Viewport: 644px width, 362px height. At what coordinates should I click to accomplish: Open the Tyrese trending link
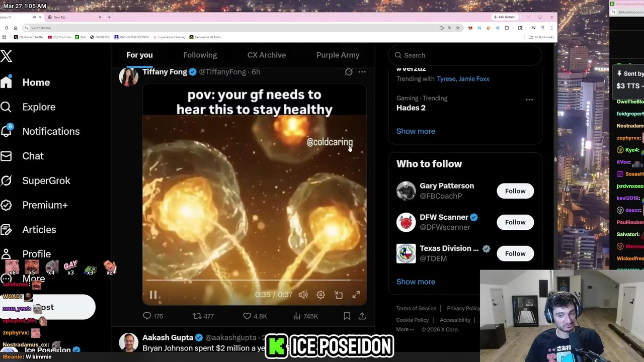point(446,79)
